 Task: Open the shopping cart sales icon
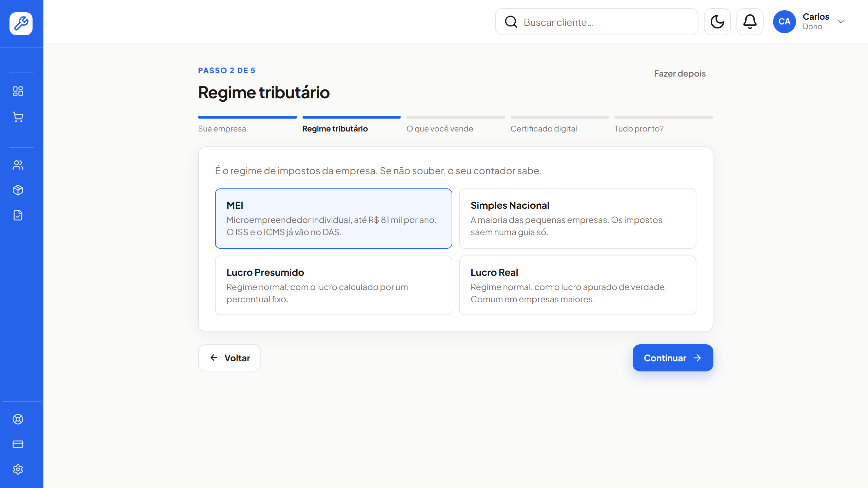point(18,117)
